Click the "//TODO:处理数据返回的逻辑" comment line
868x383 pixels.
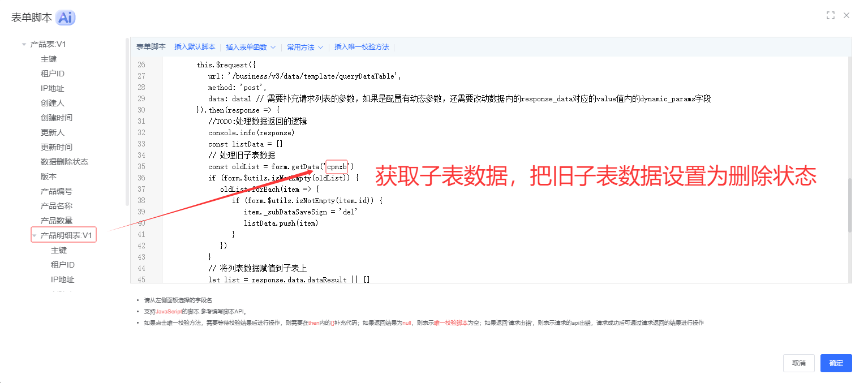click(x=257, y=121)
